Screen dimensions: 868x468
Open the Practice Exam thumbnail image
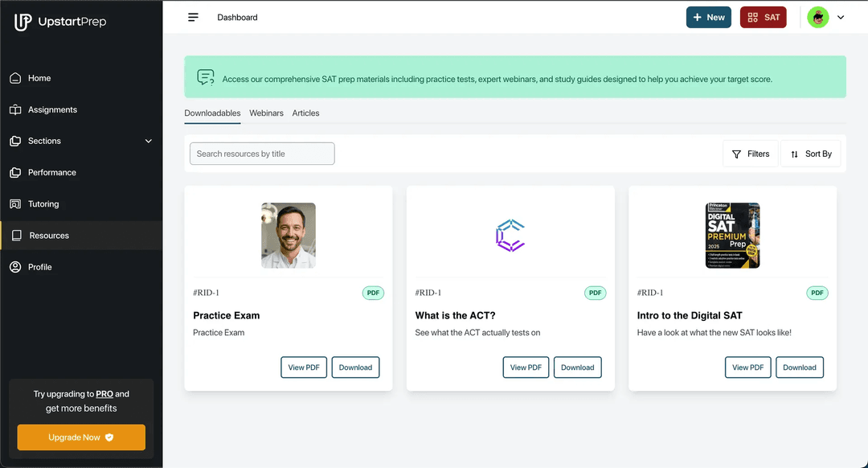pos(288,236)
